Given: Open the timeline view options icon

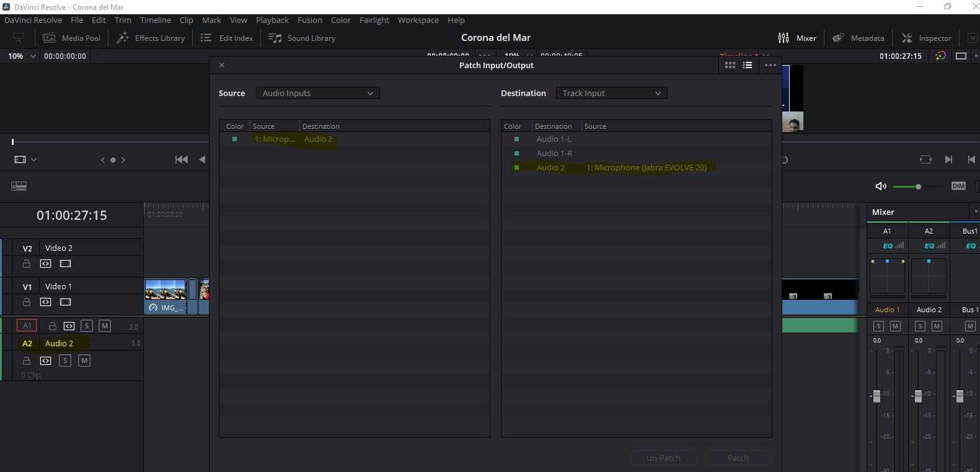Looking at the screenshot, I should pyautogui.click(x=19, y=186).
